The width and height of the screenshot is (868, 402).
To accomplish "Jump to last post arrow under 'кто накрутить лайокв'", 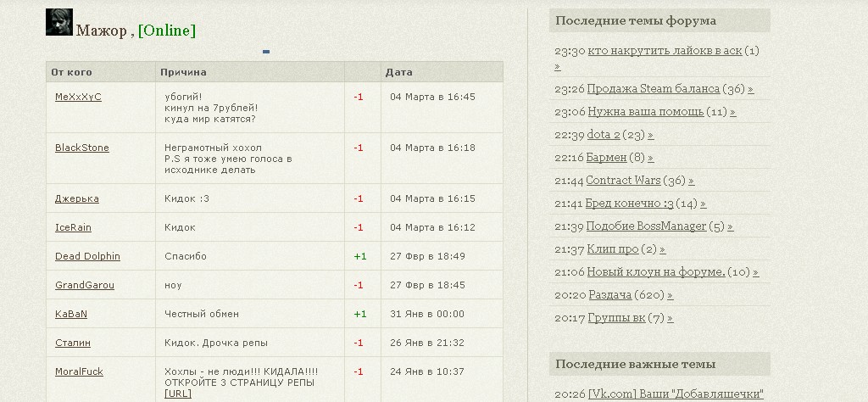I will coord(558,68).
